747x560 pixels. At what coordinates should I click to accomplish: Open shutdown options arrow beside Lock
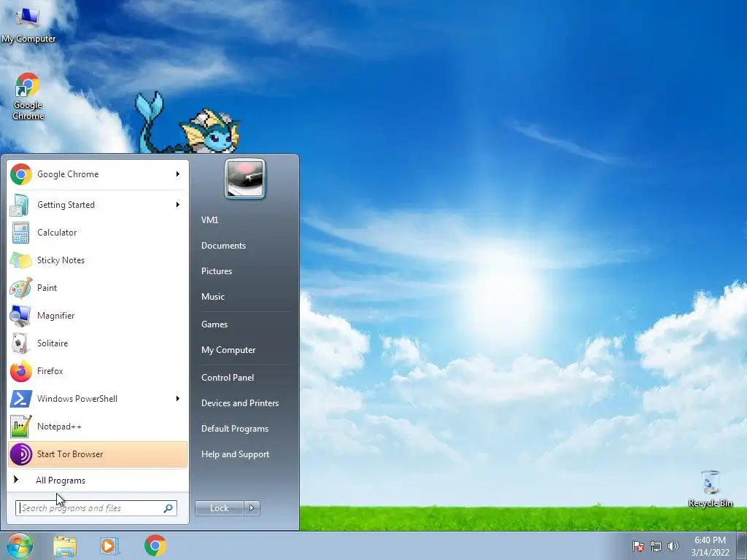pyautogui.click(x=252, y=508)
